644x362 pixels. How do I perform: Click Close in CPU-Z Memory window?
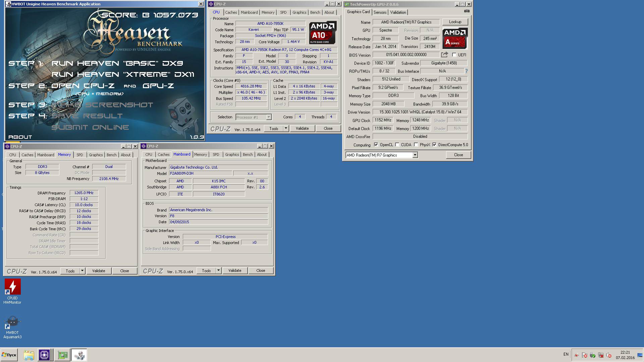pos(124,271)
